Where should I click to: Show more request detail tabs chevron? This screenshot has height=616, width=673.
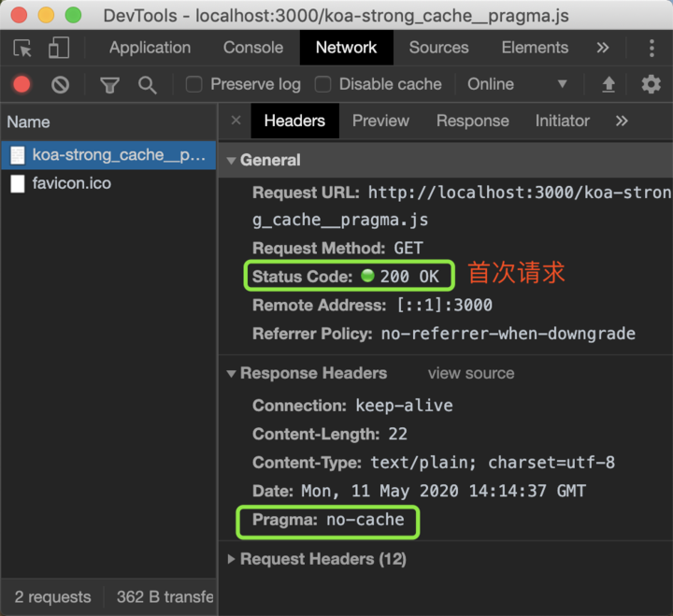click(x=622, y=121)
